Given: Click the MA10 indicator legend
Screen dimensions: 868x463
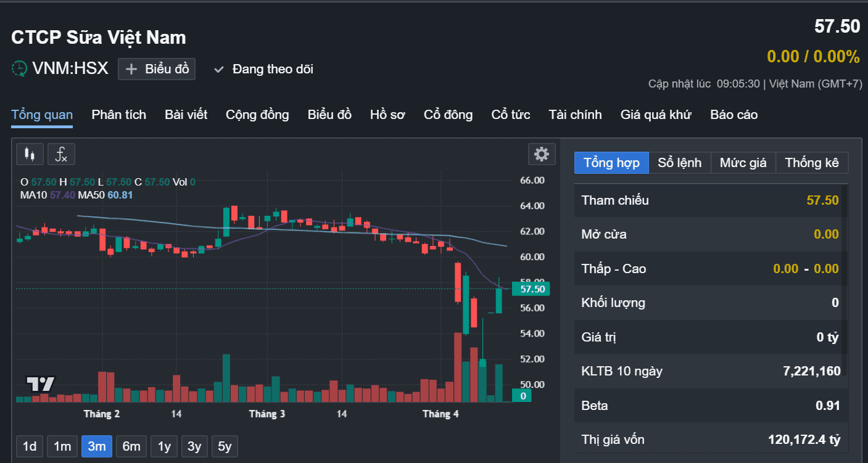Looking at the screenshot, I should tap(47, 195).
